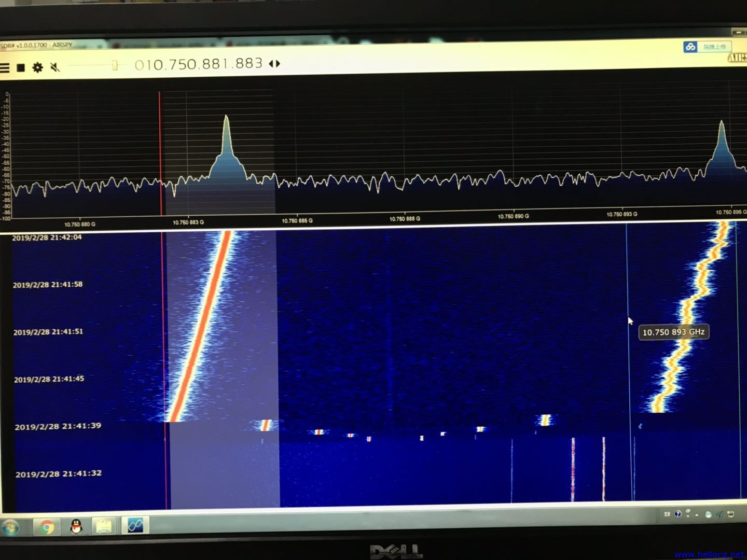Click the waterfall timestamp 21:41:51

coord(48,332)
